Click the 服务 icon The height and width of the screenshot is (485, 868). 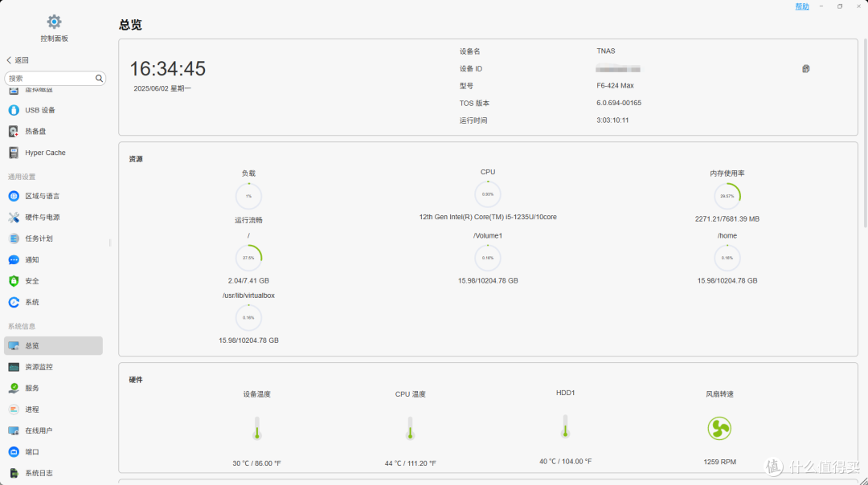[x=14, y=388]
